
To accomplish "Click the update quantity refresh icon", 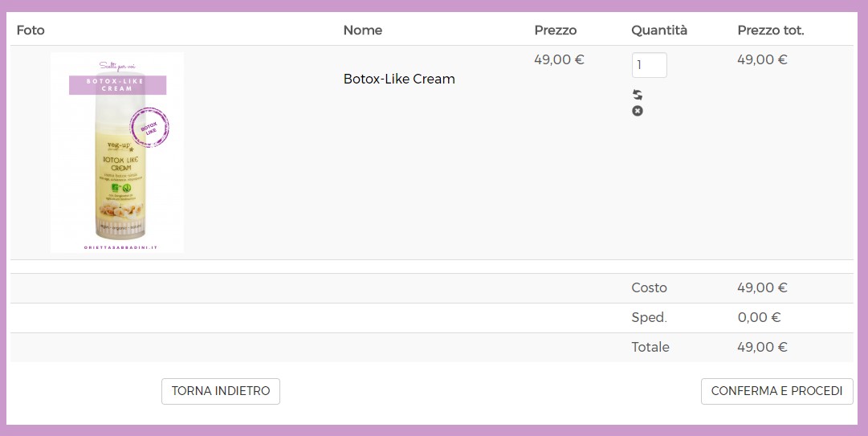I will [638, 95].
